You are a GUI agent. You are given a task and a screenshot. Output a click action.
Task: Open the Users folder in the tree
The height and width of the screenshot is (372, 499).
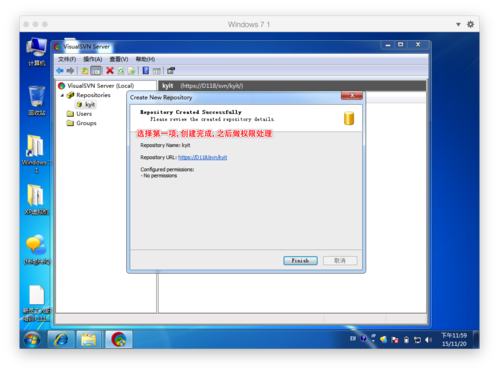pos(80,114)
